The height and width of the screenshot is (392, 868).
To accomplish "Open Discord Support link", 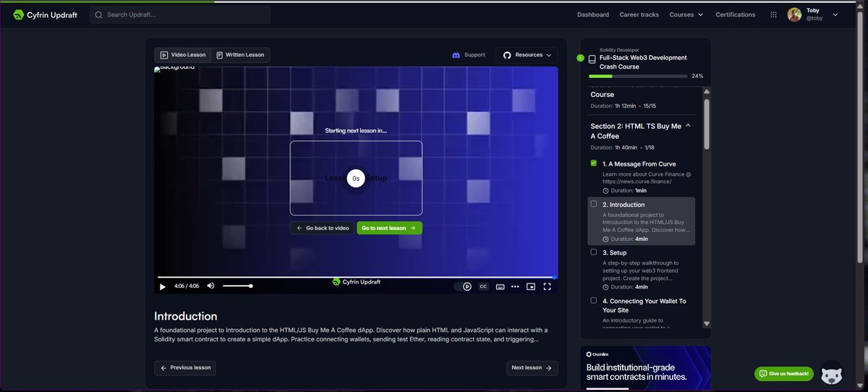I will 469,55.
